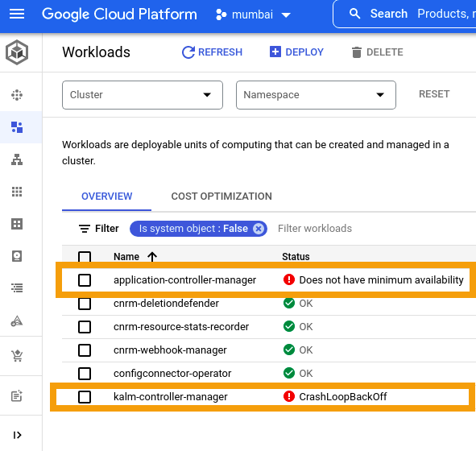Click OK check icon for cnrm-resource-stats-recorder

[289, 326]
